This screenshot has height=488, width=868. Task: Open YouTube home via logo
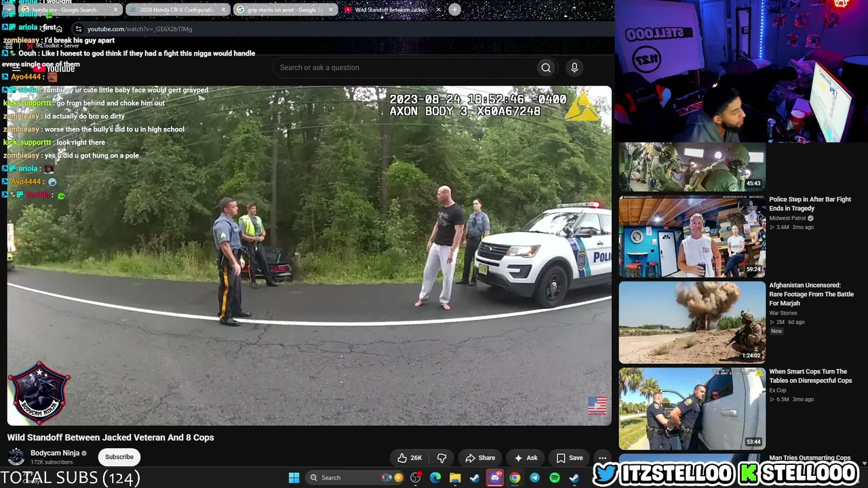(x=53, y=68)
